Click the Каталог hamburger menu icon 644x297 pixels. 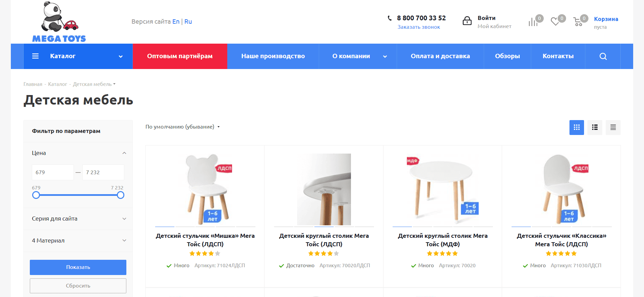coord(35,56)
